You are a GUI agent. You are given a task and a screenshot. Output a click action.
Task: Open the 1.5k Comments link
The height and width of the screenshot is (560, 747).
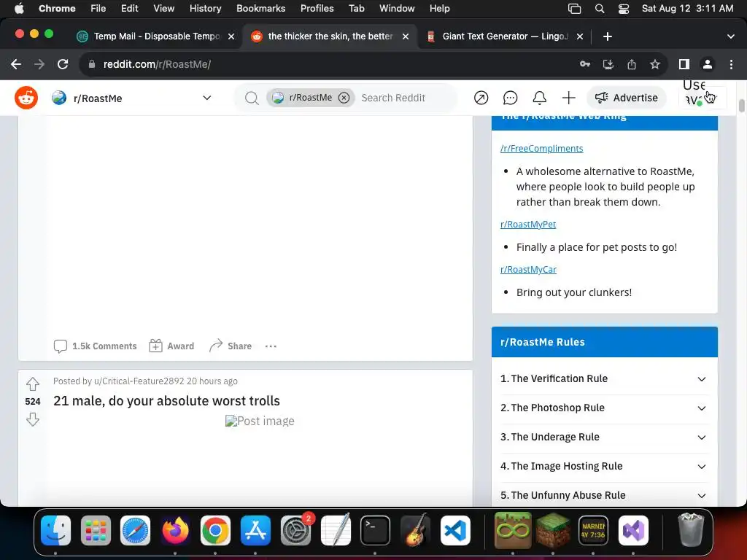pos(95,346)
